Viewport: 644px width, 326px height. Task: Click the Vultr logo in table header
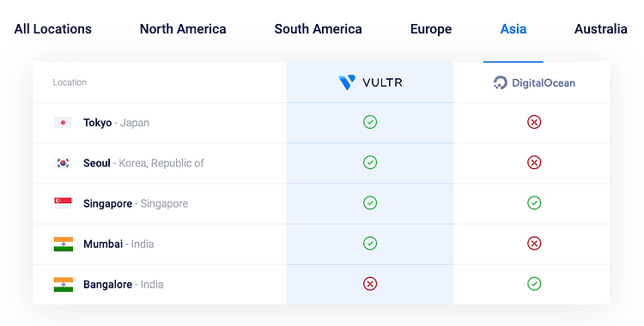click(x=370, y=82)
